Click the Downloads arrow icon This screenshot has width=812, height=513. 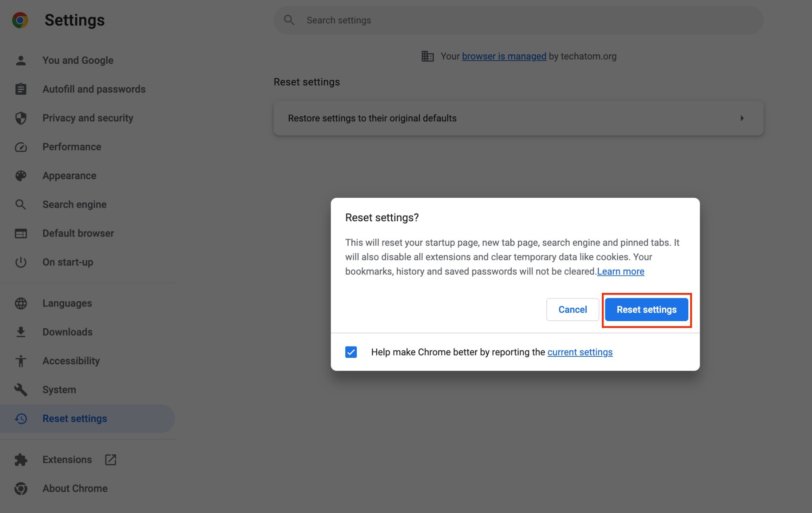[21, 332]
